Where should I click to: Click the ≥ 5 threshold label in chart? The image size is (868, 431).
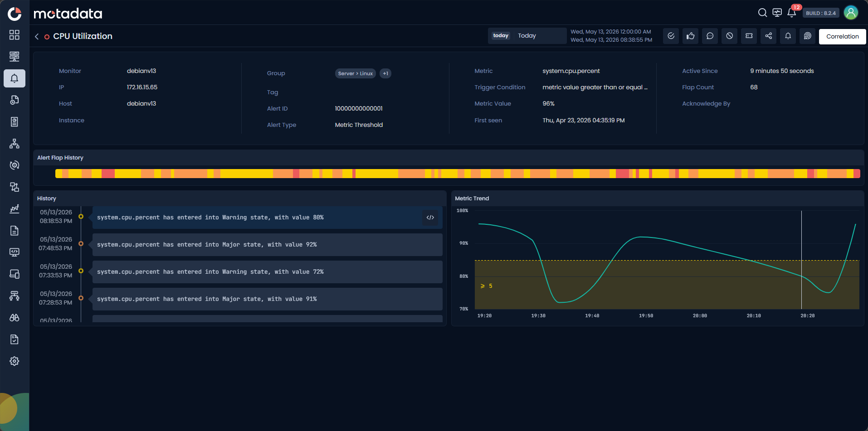tap(487, 286)
